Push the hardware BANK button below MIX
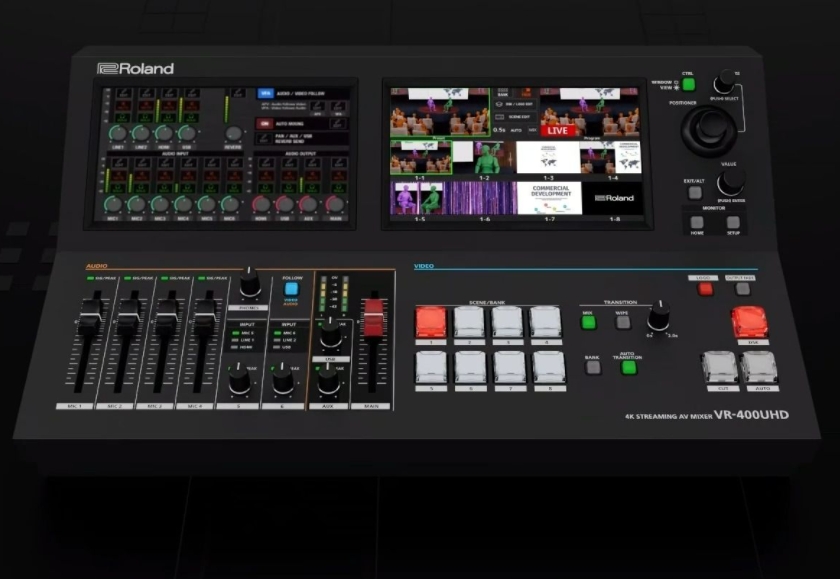Image resolution: width=840 pixels, height=579 pixels. (593, 367)
